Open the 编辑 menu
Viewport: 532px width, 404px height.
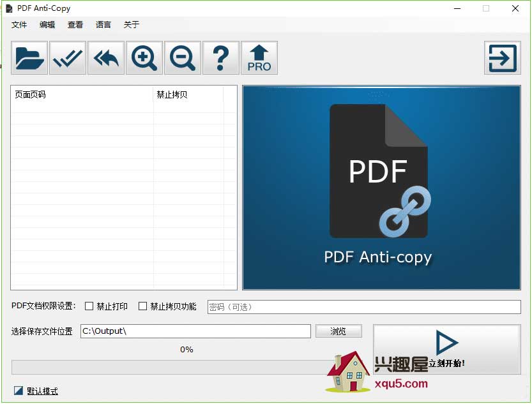[47, 25]
